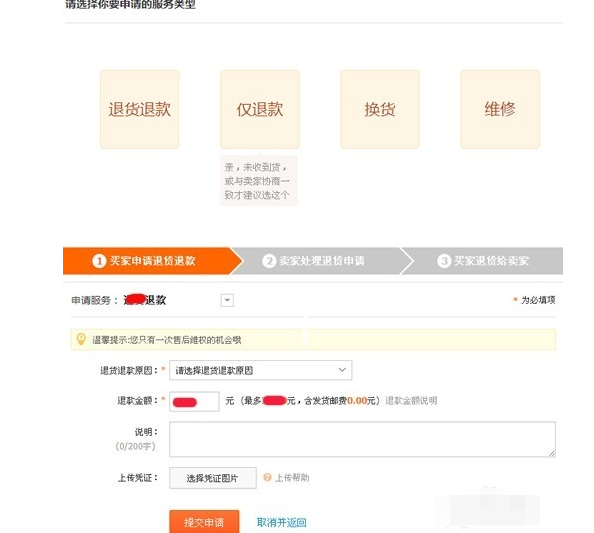Click the 退款金额 amount input field
This screenshot has width=594, height=533.
click(x=194, y=401)
